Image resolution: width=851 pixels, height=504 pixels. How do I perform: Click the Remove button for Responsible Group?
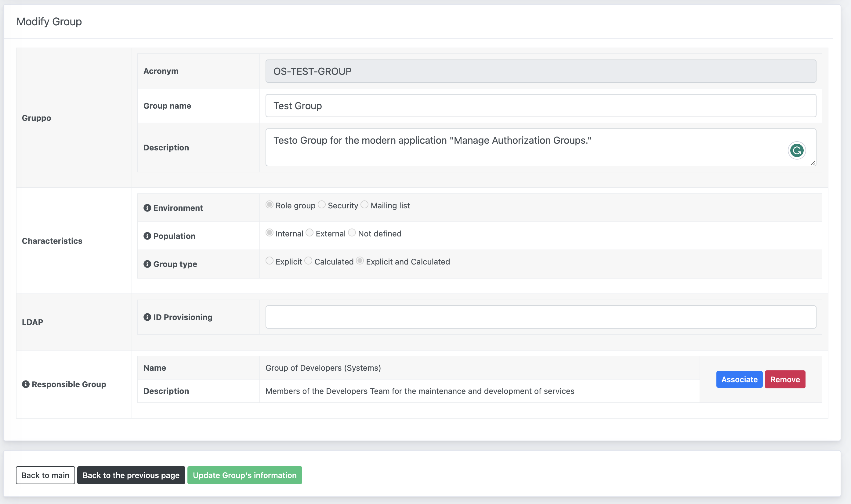tap(785, 379)
